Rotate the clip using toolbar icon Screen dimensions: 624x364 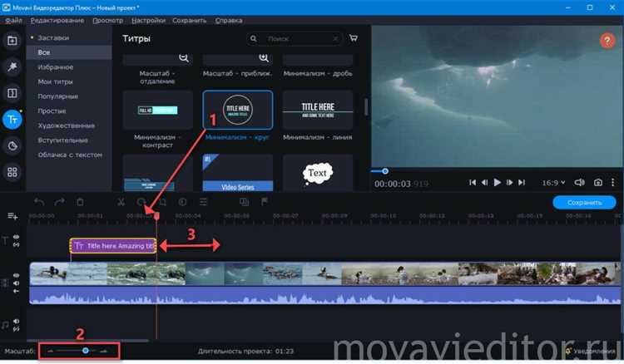coord(141,202)
